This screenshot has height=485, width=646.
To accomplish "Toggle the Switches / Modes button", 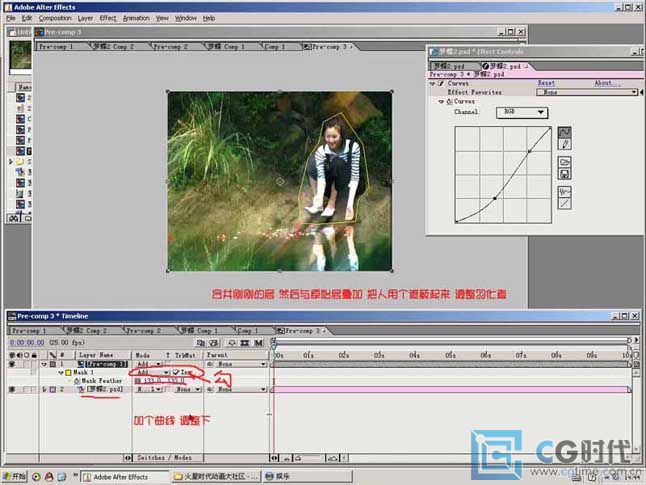I will tap(164, 458).
